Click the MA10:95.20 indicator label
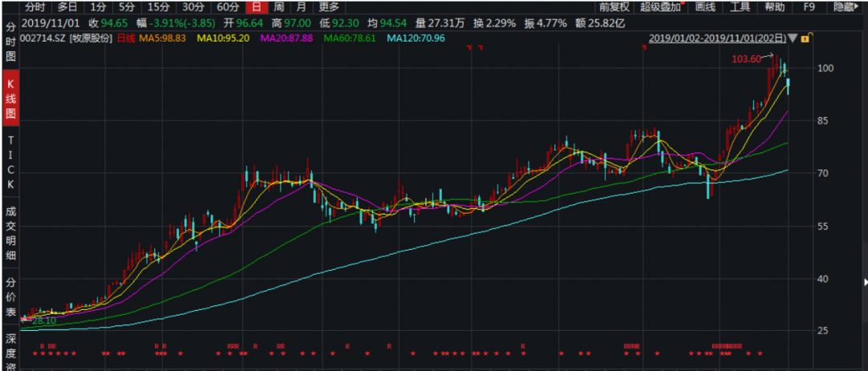 [x=223, y=39]
